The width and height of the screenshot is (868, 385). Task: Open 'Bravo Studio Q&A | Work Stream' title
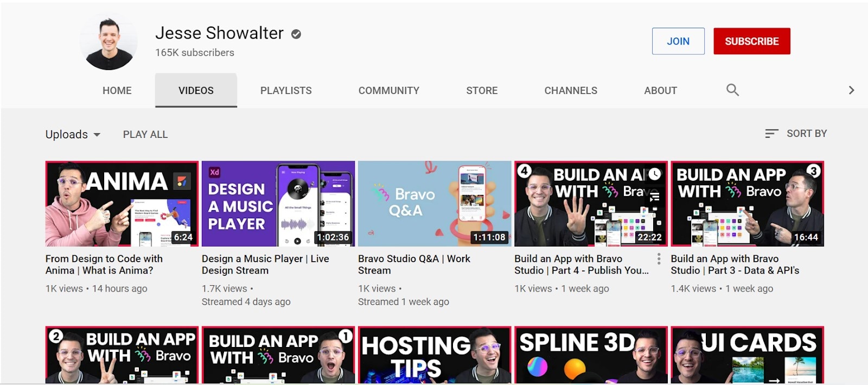click(x=414, y=264)
